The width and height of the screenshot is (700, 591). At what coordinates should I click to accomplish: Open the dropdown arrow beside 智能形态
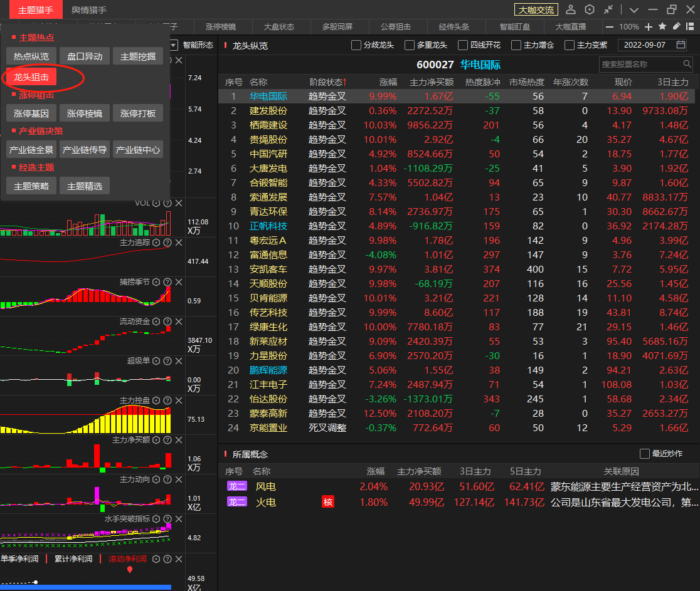point(174,45)
